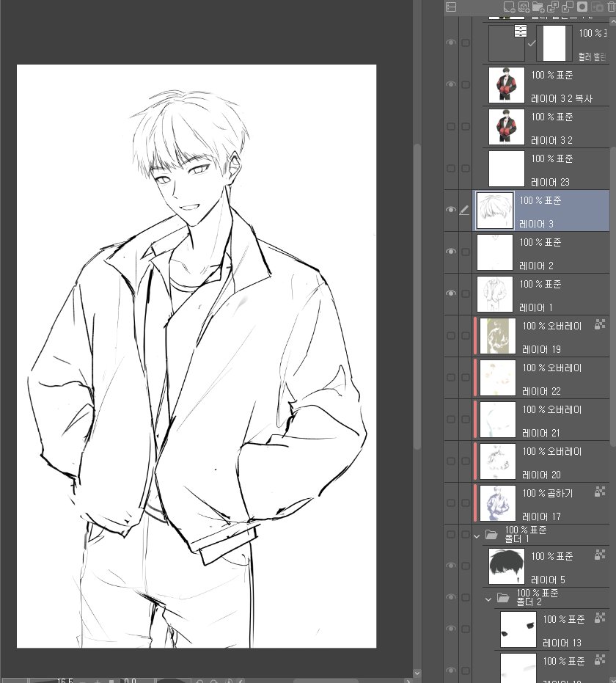
Task: Create a layer mask
Action: tap(582, 7)
